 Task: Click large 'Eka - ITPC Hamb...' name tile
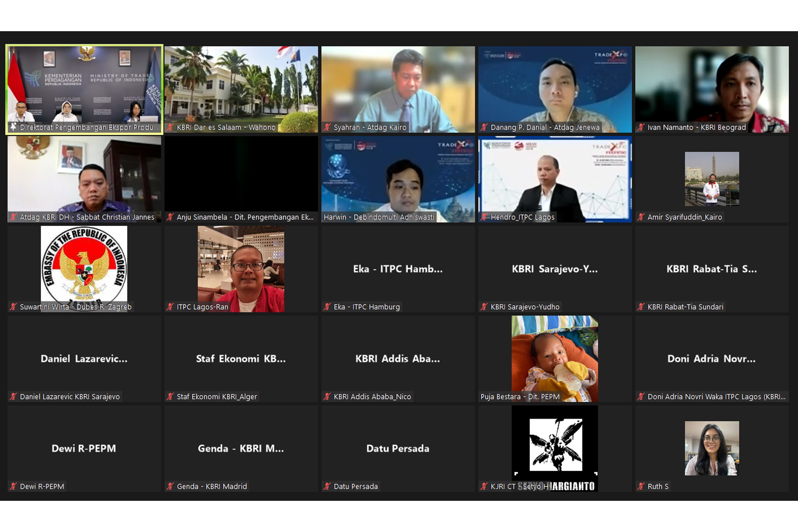pos(398,269)
